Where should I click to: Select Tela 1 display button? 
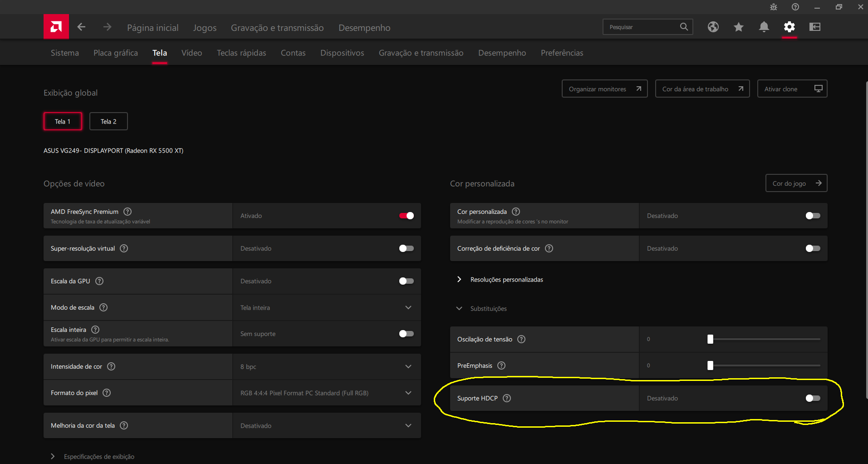pyautogui.click(x=63, y=121)
